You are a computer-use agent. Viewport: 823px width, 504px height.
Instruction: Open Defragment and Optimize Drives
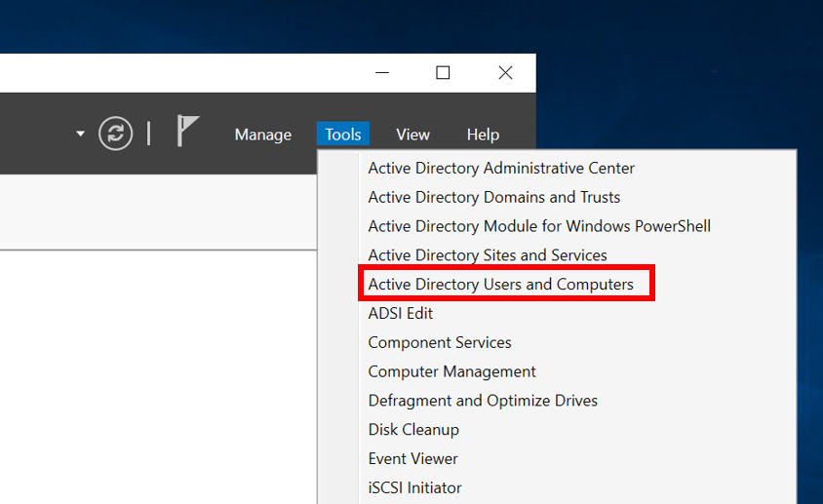[483, 401]
